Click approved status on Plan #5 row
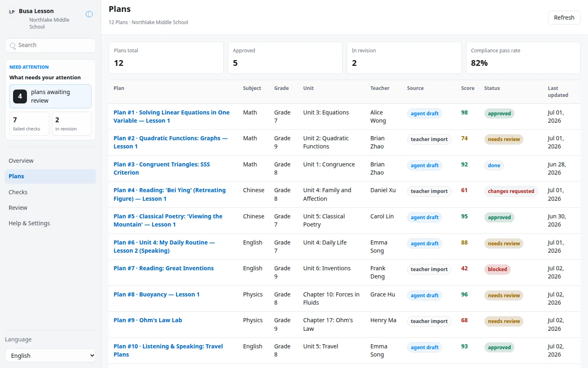Image resolution: width=588 pixels, height=368 pixels. pos(499,218)
